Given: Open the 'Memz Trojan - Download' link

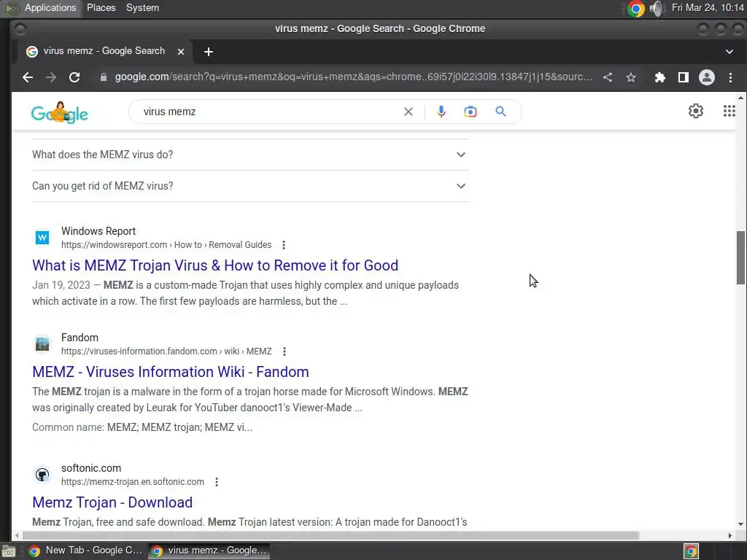Looking at the screenshot, I should click(x=112, y=502).
